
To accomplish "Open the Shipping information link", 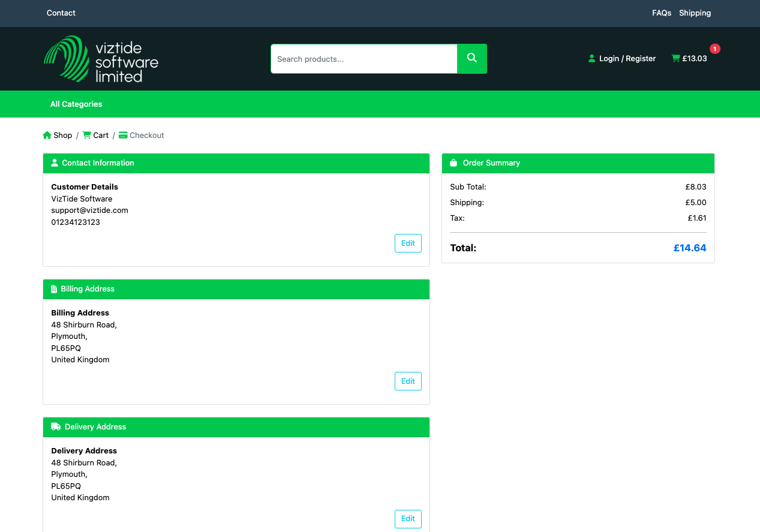I will [695, 13].
